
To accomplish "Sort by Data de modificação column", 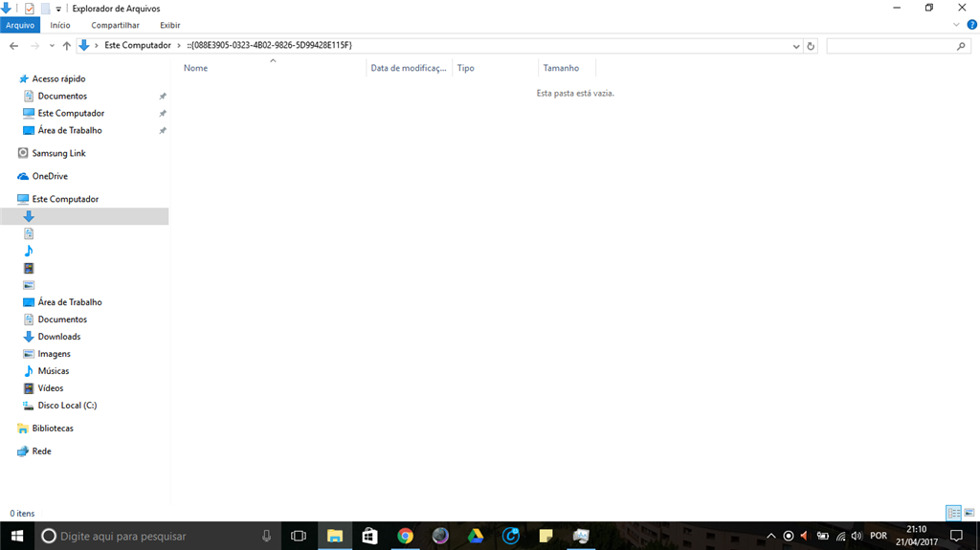I will coord(408,68).
